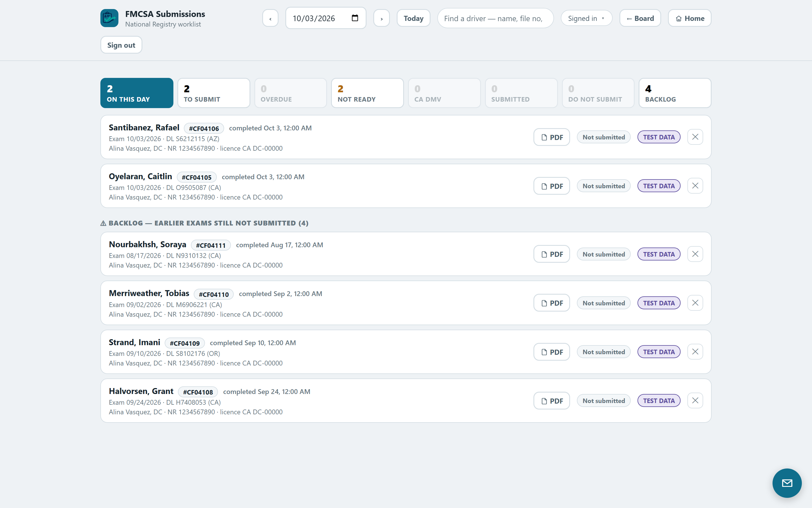Select the Submitted tab
Image resolution: width=812 pixels, height=508 pixels.
521,93
